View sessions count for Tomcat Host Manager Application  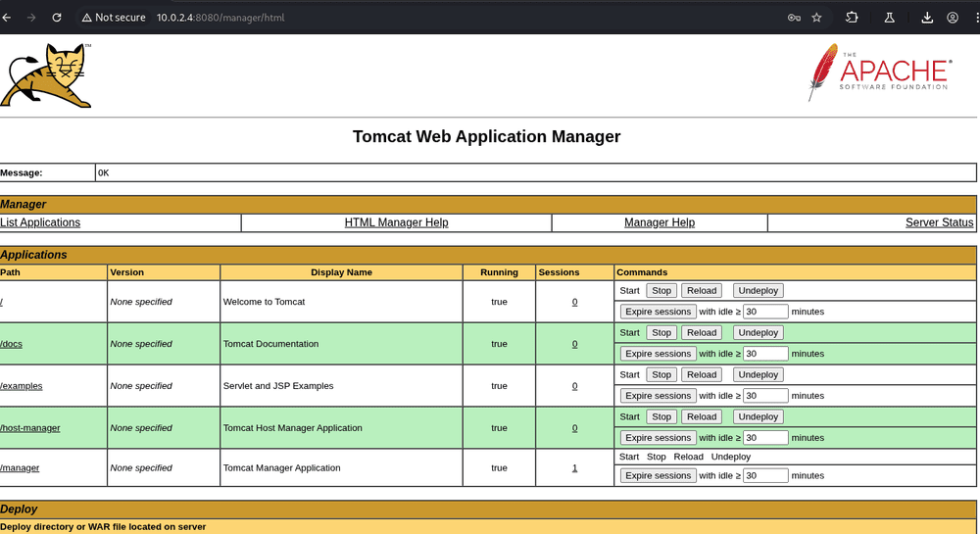574,428
